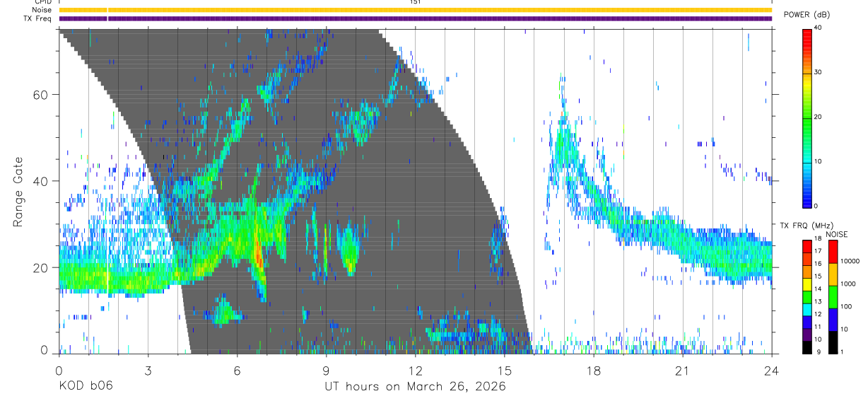
Task: Click the black swatch in the NOISE legend
Action: pos(832,342)
